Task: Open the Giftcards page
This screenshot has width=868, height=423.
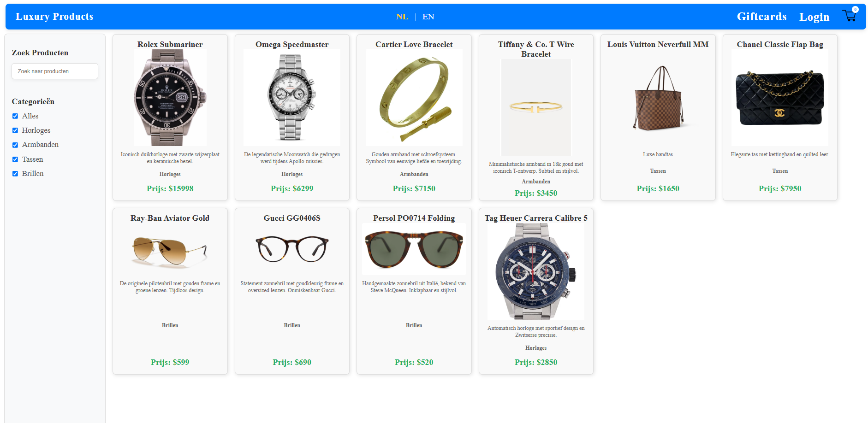Action: (761, 17)
